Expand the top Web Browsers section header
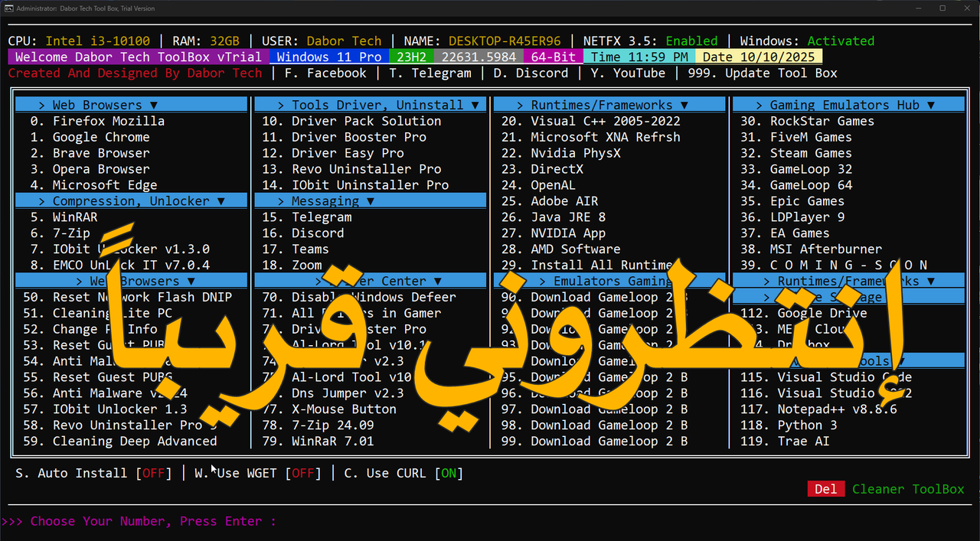Image resolution: width=980 pixels, height=541 pixels. point(131,105)
